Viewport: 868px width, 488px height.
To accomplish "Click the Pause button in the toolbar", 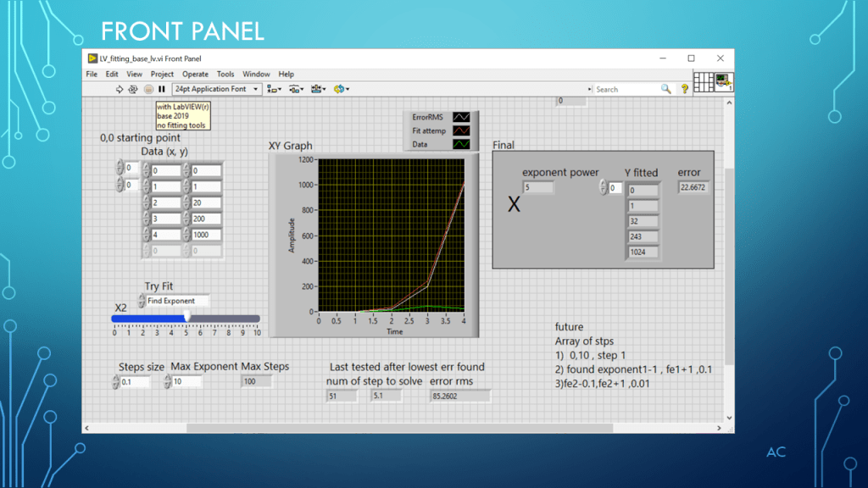I will [x=162, y=89].
